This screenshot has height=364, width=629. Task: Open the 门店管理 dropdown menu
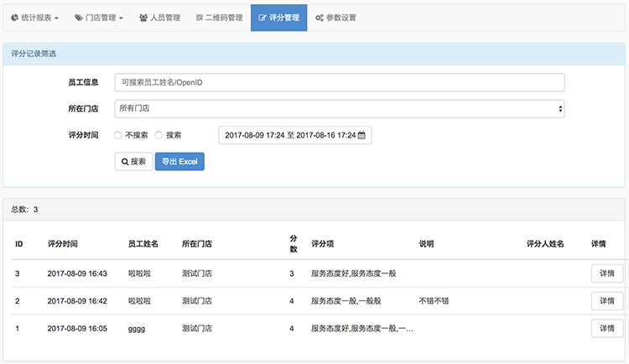(99, 18)
